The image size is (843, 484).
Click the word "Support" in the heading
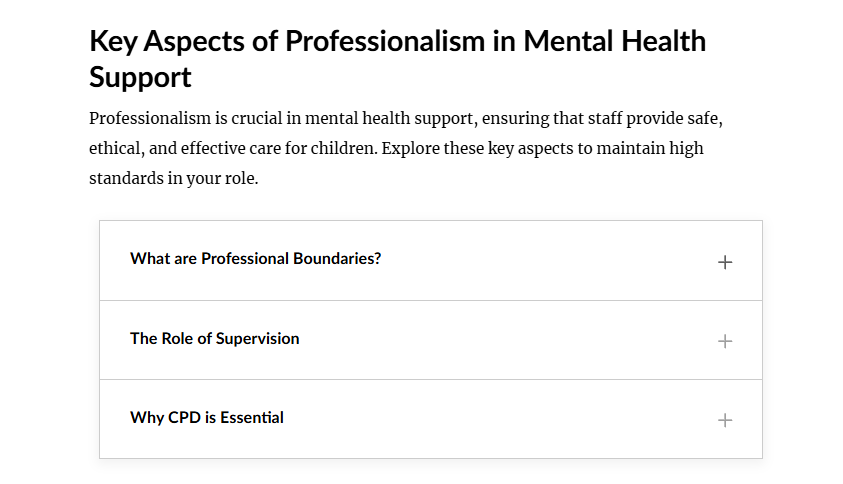pos(140,77)
